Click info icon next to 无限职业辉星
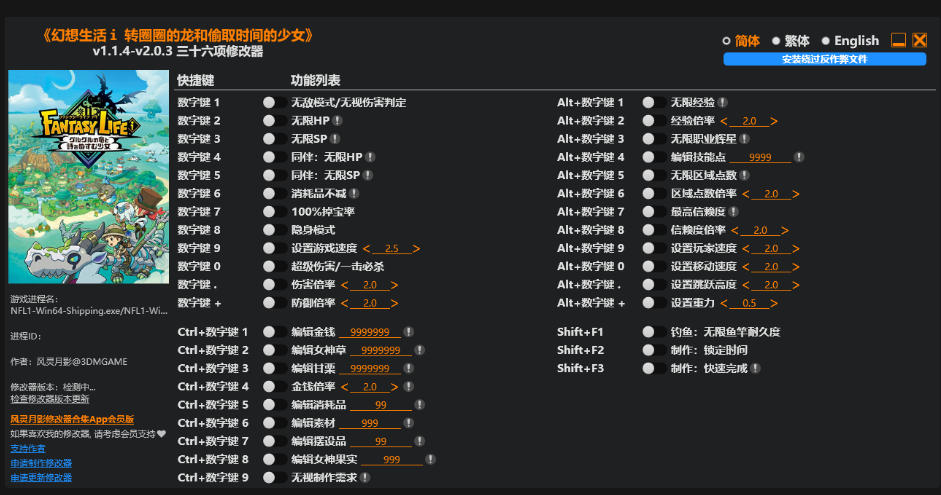Screen dimensions: 941x495 (744, 139)
